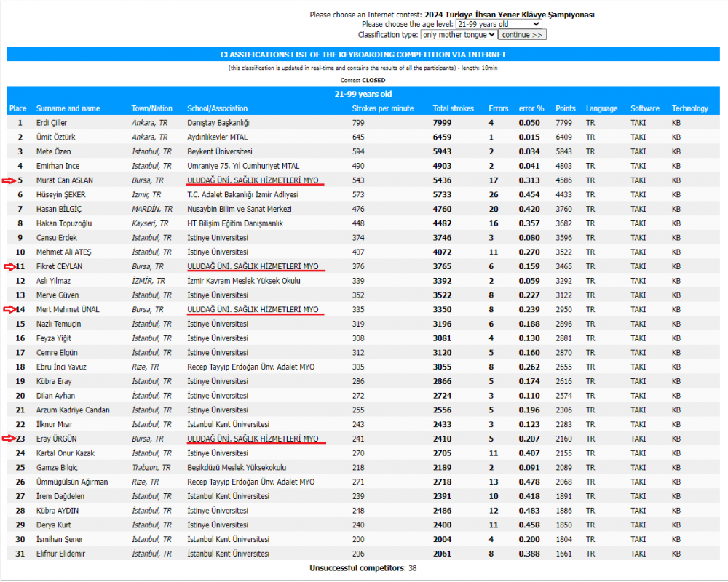Click the underlined school name in Fikret CEYLAN's row
The height and width of the screenshot is (582, 728).
[253, 266]
